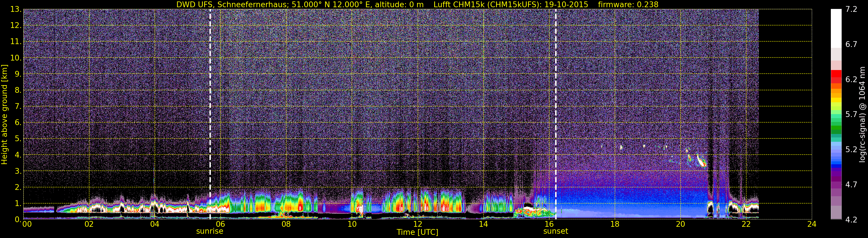The height and width of the screenshot is (238, 868).
Task: Click the 02 tick label on time axis
Action: point(89,224)
